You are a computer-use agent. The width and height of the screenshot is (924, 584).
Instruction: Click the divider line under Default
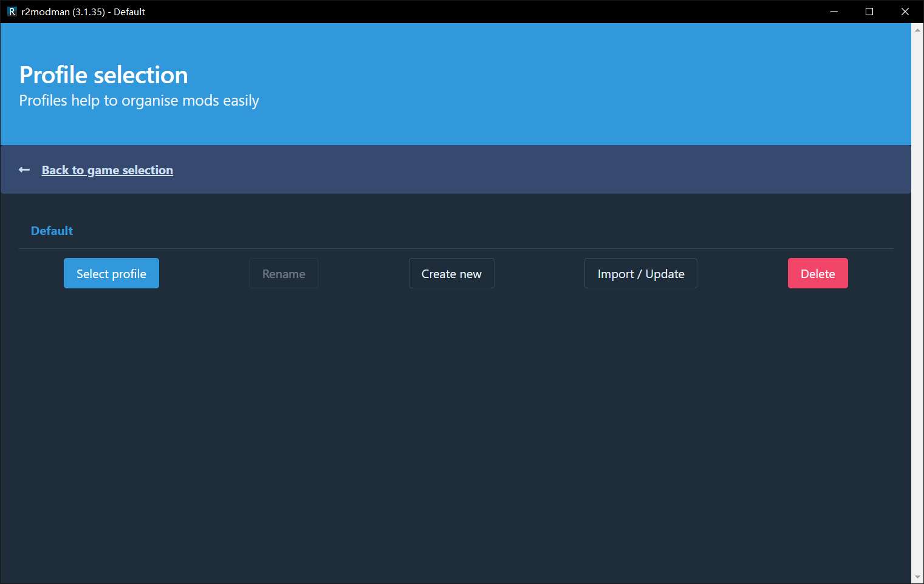(x=456, y=249)
